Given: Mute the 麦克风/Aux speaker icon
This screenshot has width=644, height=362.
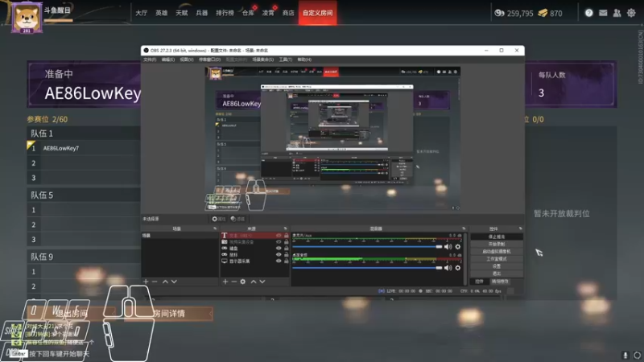Looking at the screenshot, I should click(448, 247).
